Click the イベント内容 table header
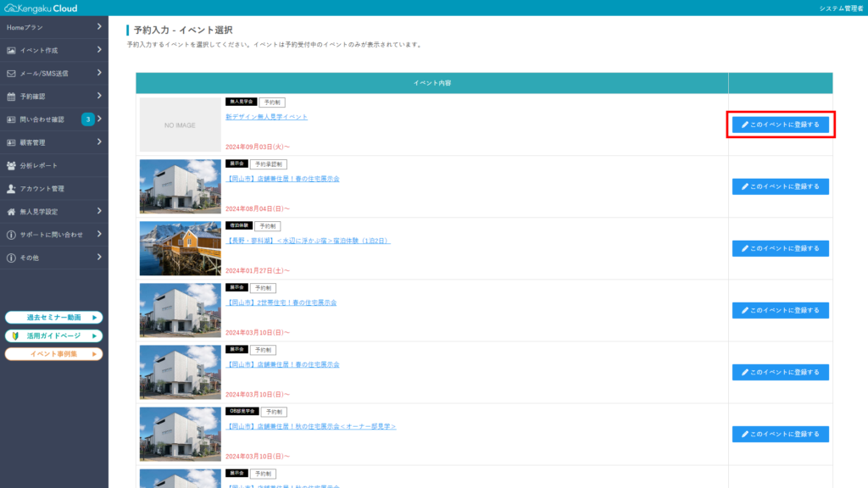 431,83
